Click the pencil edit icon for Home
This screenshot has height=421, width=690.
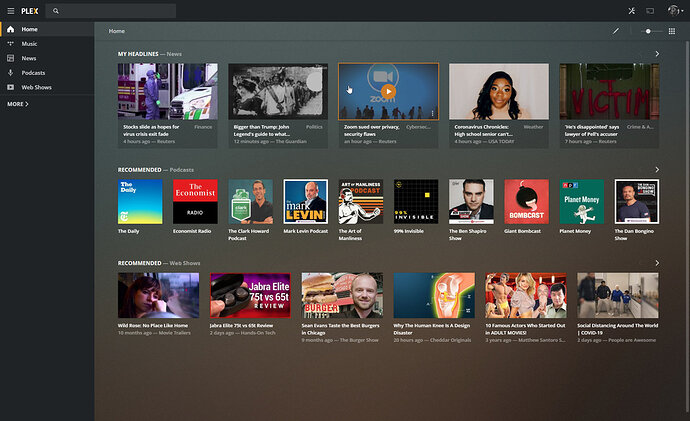point(616,31)
